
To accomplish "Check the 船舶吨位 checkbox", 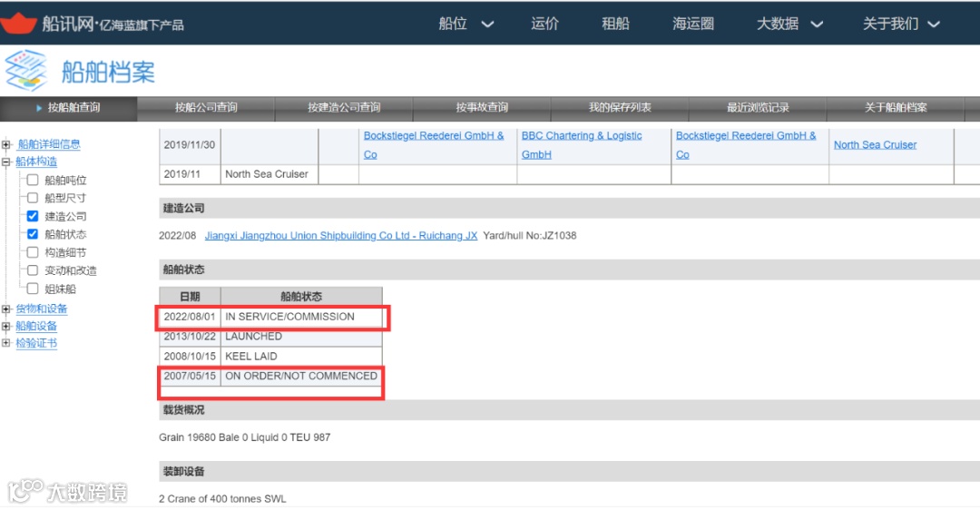I will click(33, 180).
